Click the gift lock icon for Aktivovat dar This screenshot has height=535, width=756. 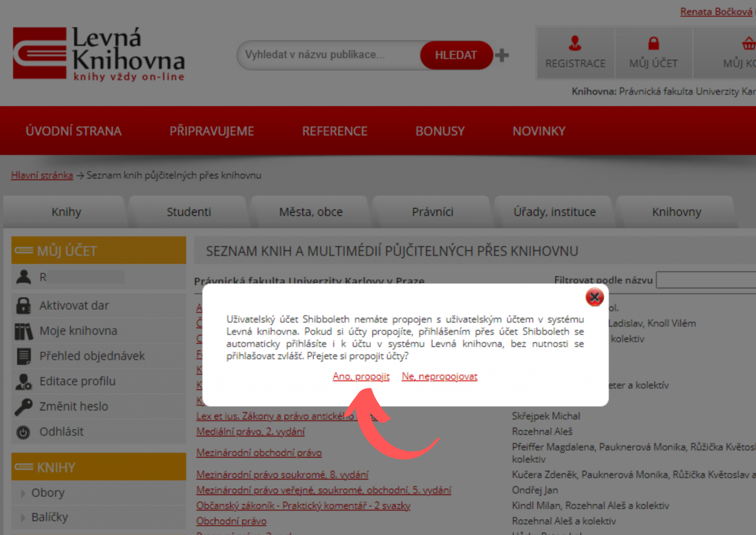(x=24, y=306)
